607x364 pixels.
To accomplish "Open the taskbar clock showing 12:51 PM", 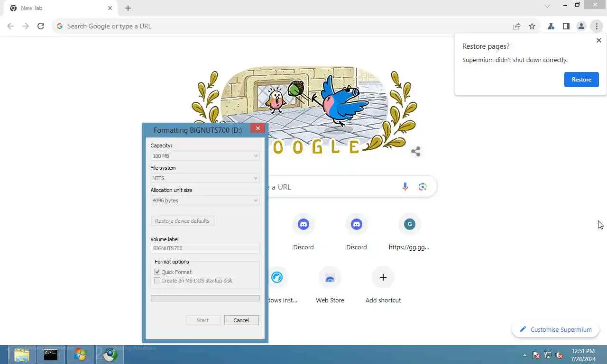I will point(583,355).
